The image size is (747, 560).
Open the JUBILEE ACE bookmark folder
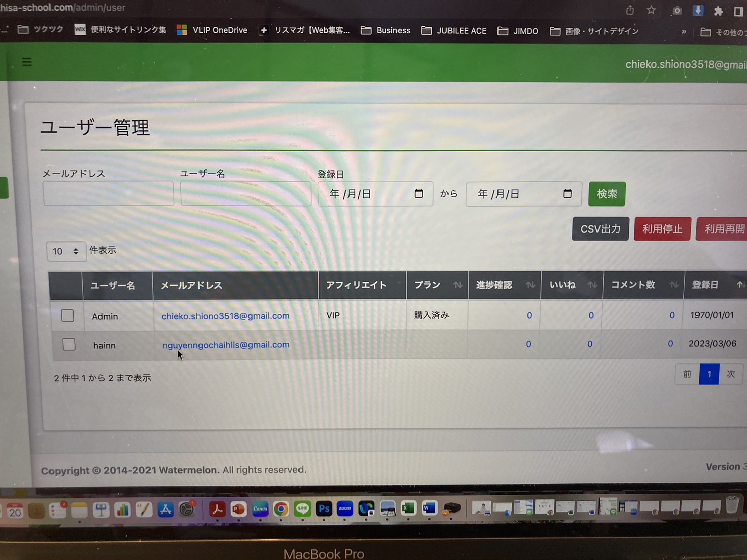coord(454,31)
